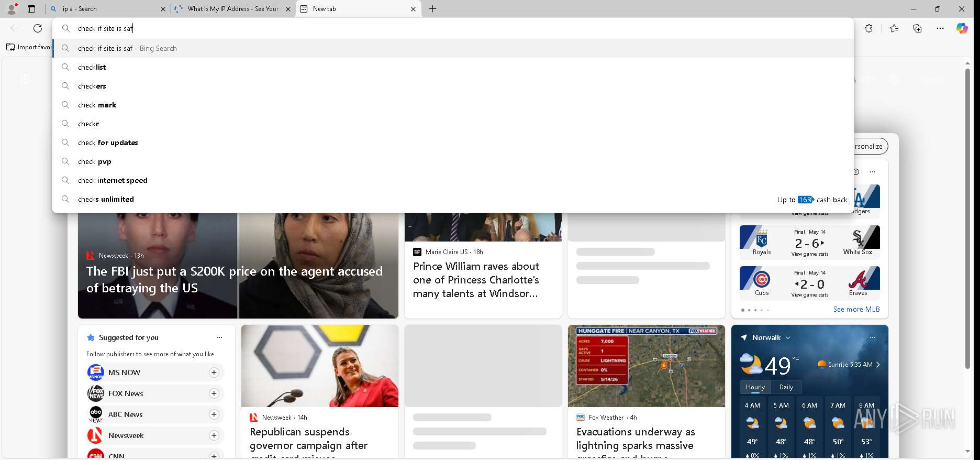Open Cubs team logo
980x460 pixels.
click(762, 279)
